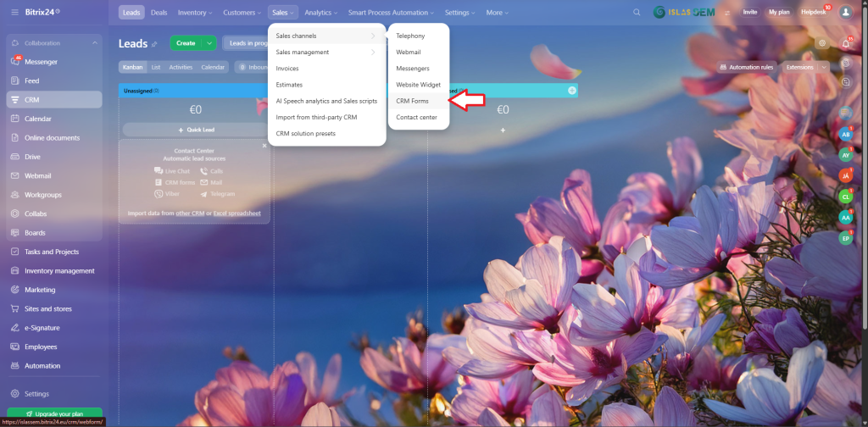
Task: Click the Upgrade your plan button
Action: 53,413
